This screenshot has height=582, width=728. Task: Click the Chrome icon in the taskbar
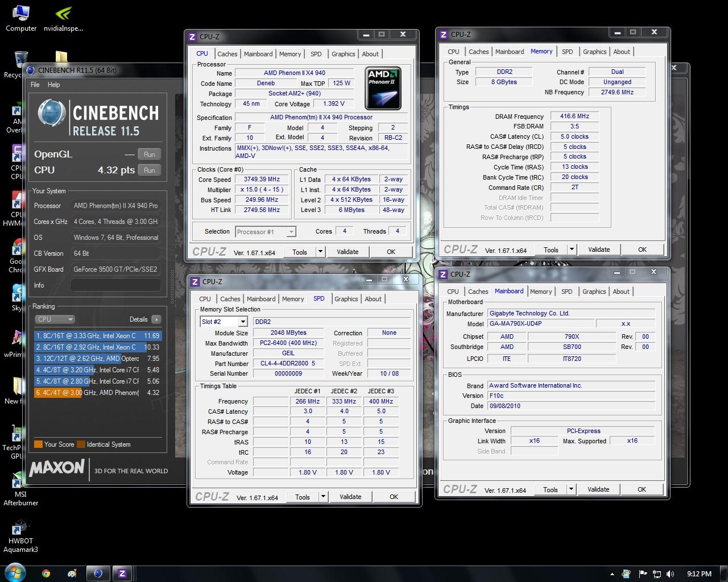[46, 573]
